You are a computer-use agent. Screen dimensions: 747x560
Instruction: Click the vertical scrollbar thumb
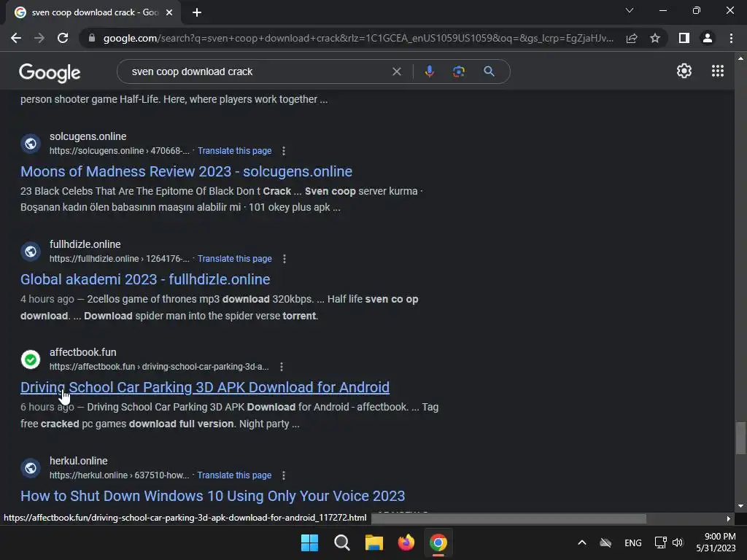tap(740, 437)
